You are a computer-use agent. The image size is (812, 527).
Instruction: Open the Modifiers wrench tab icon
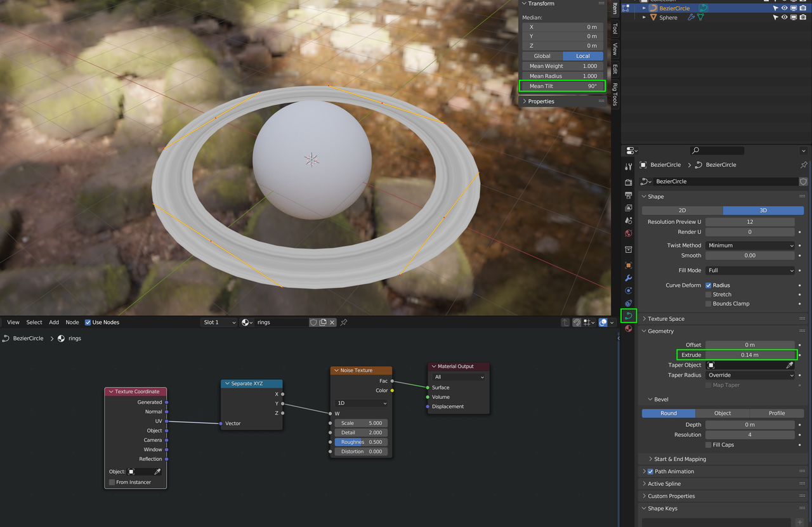(x=629, y=278)
